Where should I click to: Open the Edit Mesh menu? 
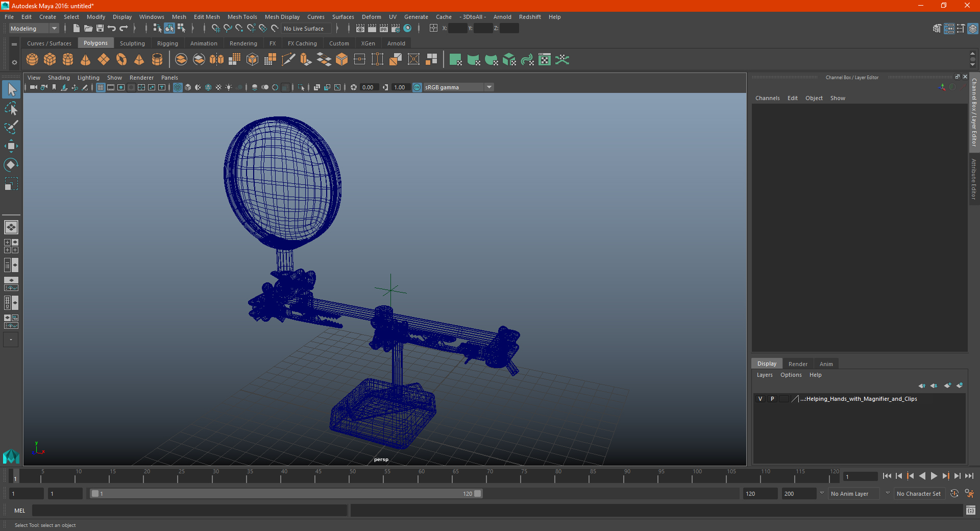click(207, 17)
